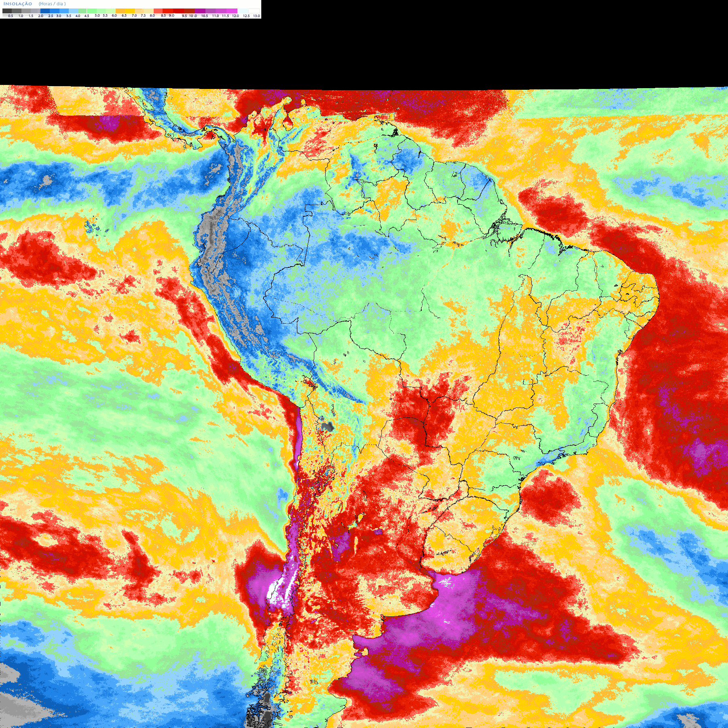This screenshot has width=728, height=728.
Task: Click the 7.0 legend value
Action: tap(134, 15)
